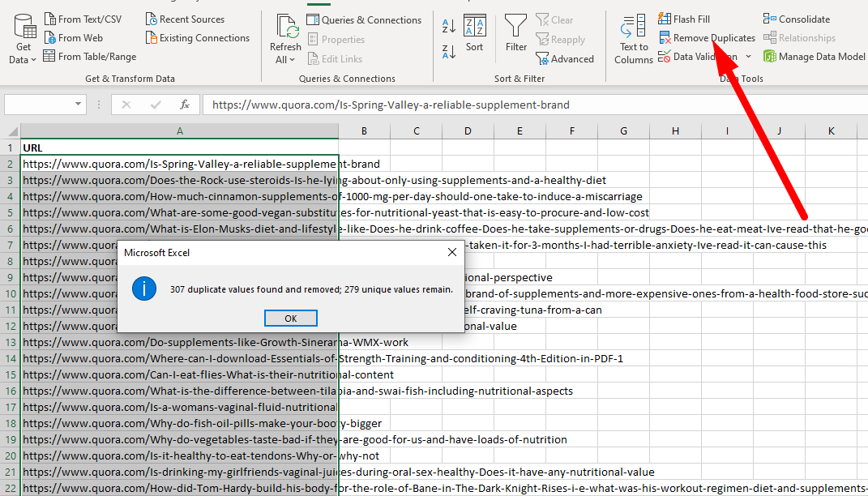Sort Z to A descending

[x=449, y=52]
